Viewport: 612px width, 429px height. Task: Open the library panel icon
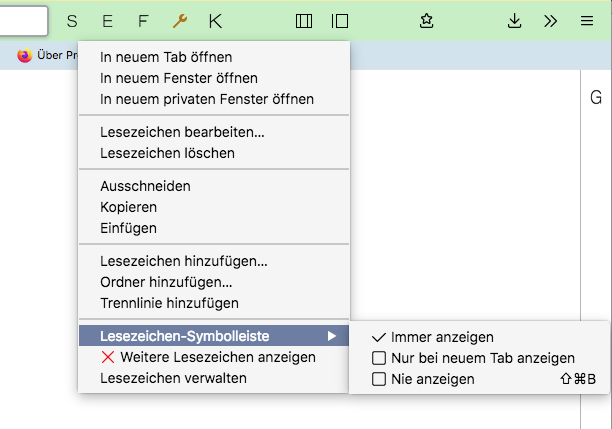click(304, 20)
